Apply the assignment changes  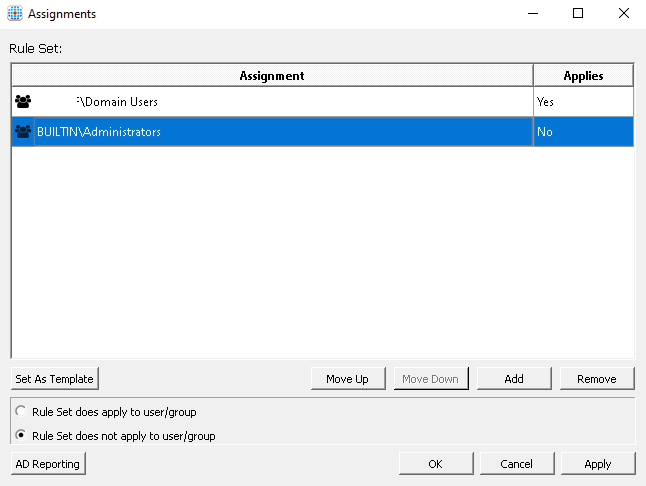point(597,464)
